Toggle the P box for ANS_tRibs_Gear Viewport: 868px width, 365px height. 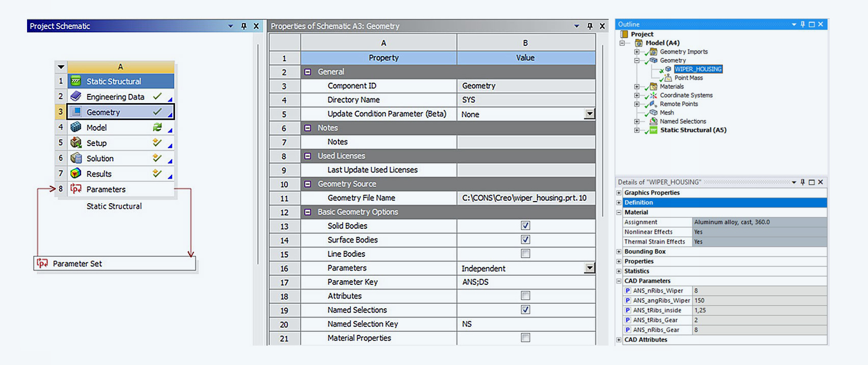(x=628, y=320)
